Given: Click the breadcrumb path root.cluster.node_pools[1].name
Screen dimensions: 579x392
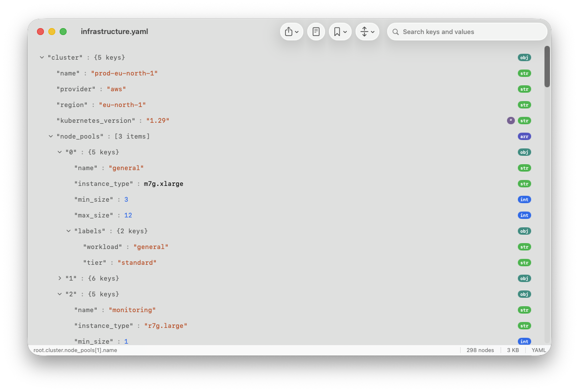Looking at the screenshot, I should tap(75, 350).
